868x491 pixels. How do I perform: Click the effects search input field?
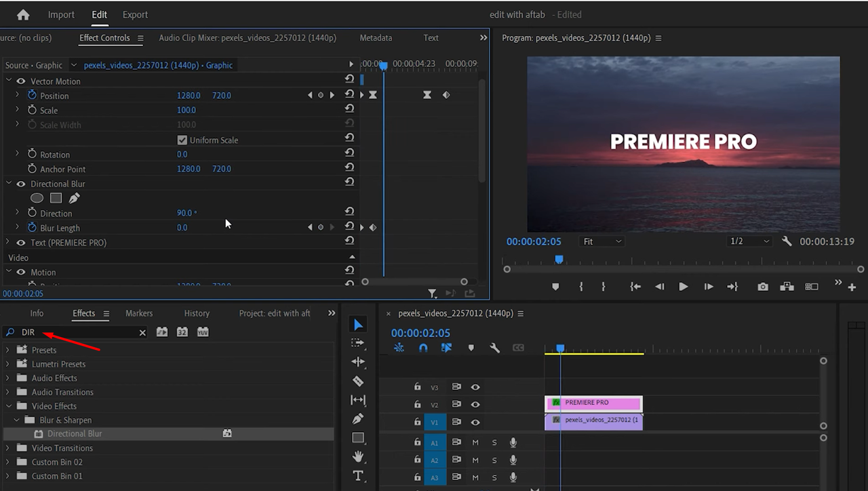pos(76,332)
